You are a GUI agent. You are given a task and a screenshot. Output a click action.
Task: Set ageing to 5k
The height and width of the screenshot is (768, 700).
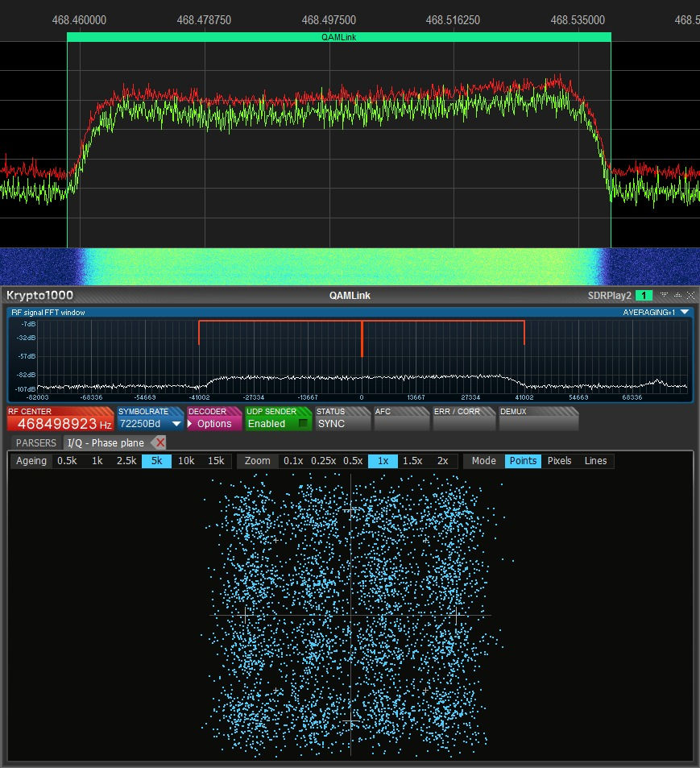coord(156,461)
